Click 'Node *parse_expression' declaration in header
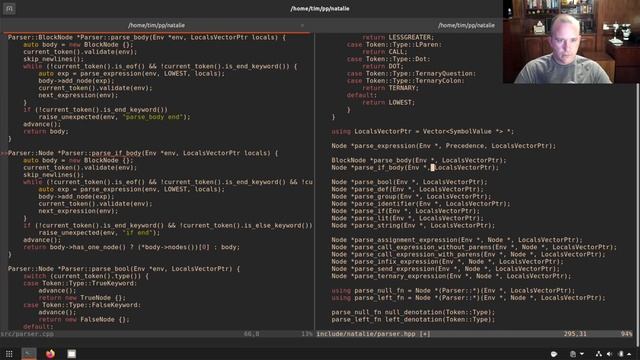Image resolution: width=640 pixels, height=360 pixels. click(x=444, y=146)
